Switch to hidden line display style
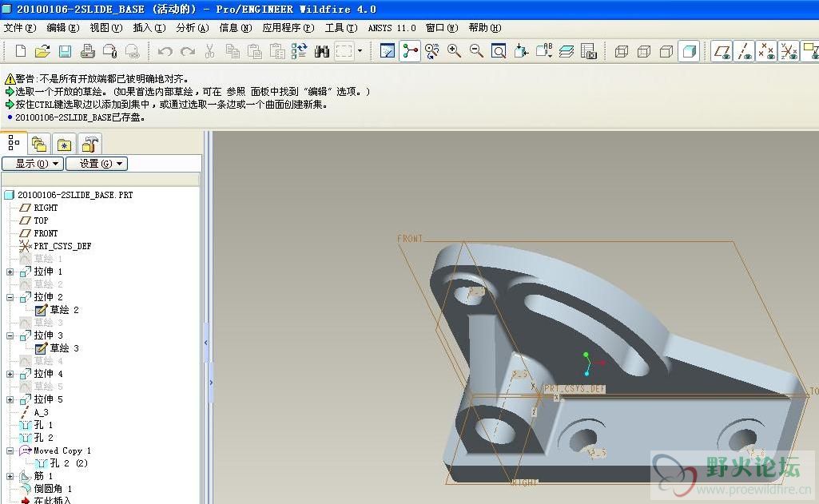This screenshot has width=819, height=504. pyautogui.click(x=643, y=51)
